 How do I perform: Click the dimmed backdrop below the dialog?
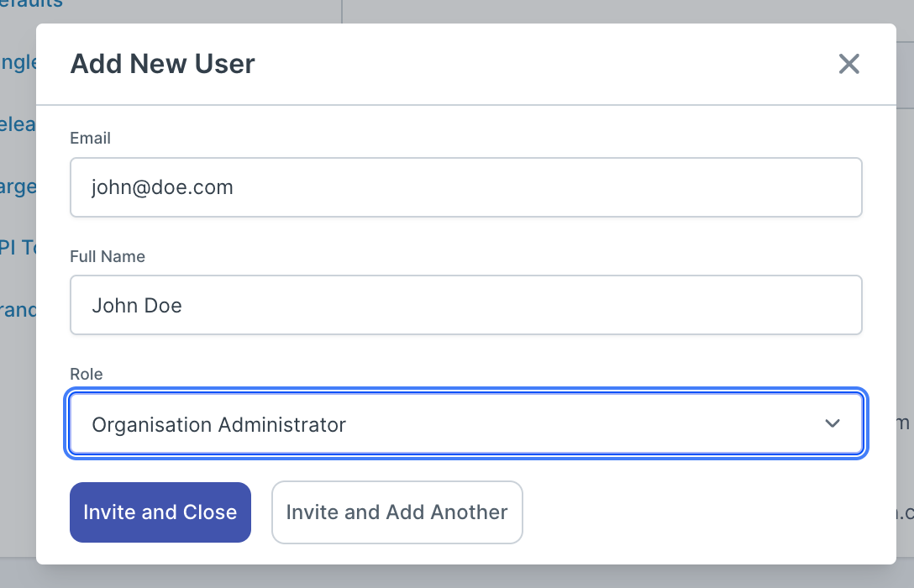(x=457, y=576)
